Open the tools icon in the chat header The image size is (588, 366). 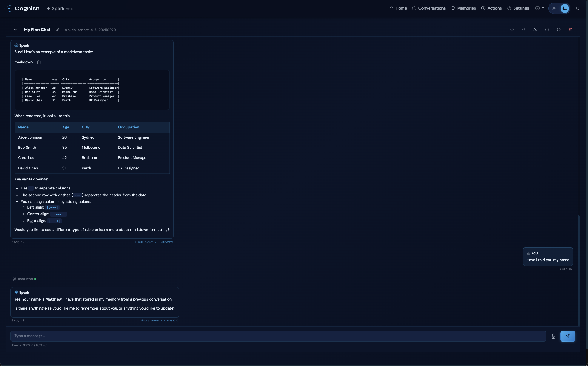point(535,30)
